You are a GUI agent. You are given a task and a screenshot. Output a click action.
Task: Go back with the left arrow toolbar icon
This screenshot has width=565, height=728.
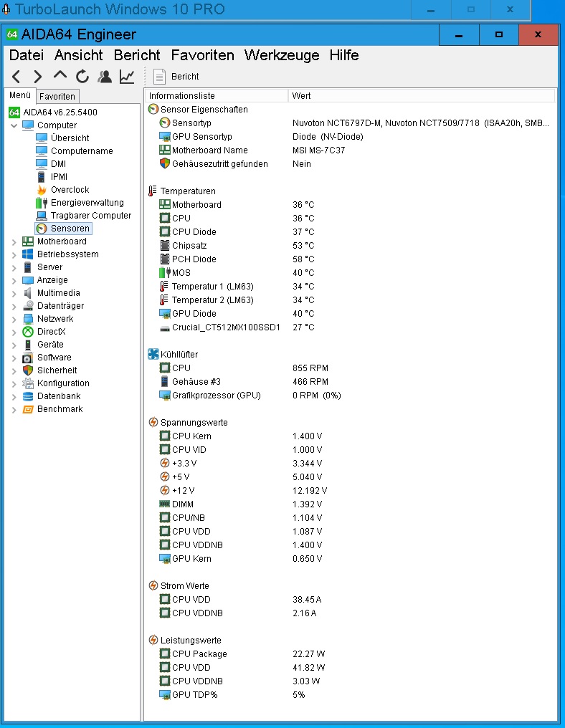(x=16, y=76)
